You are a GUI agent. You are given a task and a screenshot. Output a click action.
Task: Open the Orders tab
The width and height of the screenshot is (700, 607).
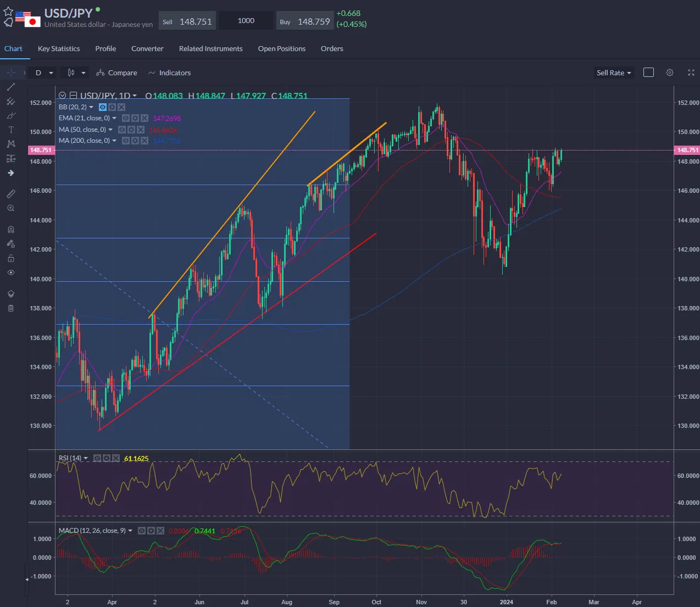pyautogui.click(x=331, y=48)
